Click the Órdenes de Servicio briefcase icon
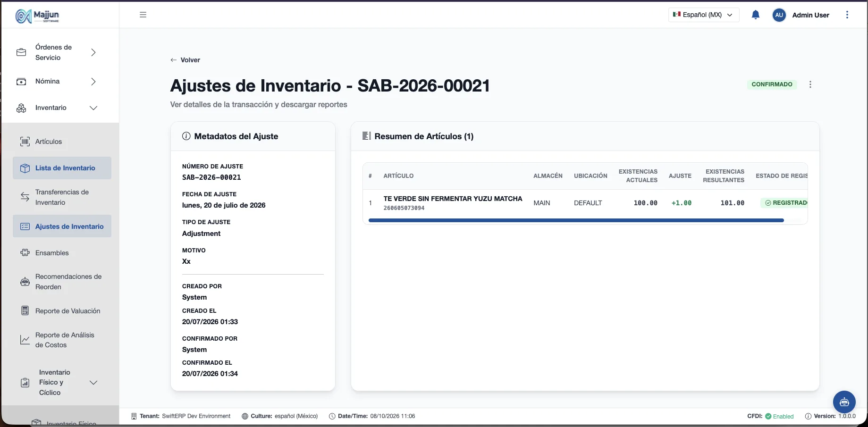Viewport: 868px width, 427px height. [21, 52]
